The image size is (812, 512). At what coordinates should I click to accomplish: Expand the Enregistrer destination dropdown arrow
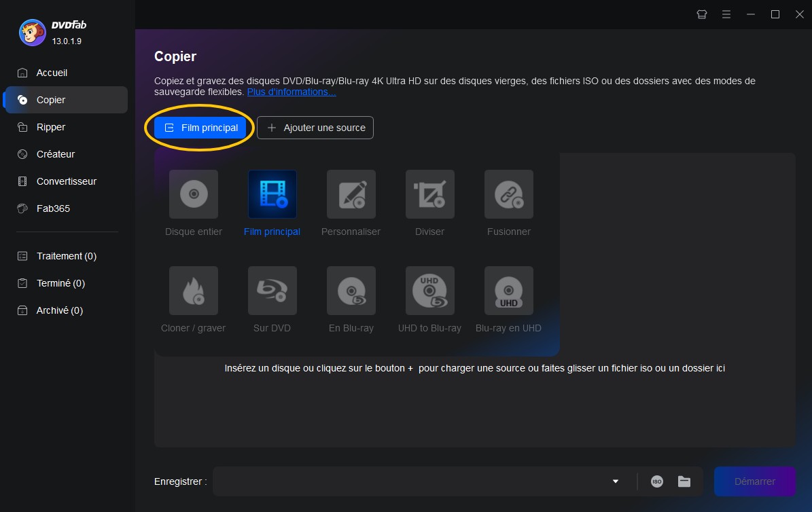pos(615,481)
